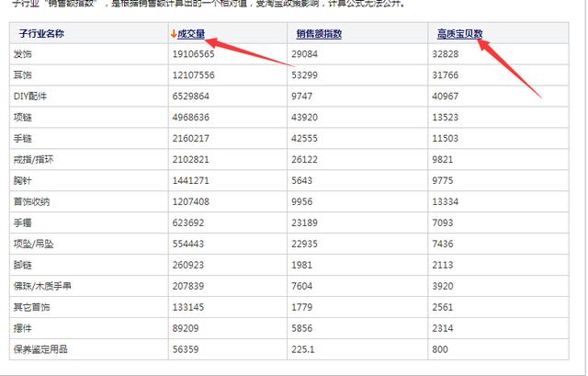Select the 摆件 category cell
Image resolution: width=588 pixels, height=376 pixels.
tap(23, 327)
